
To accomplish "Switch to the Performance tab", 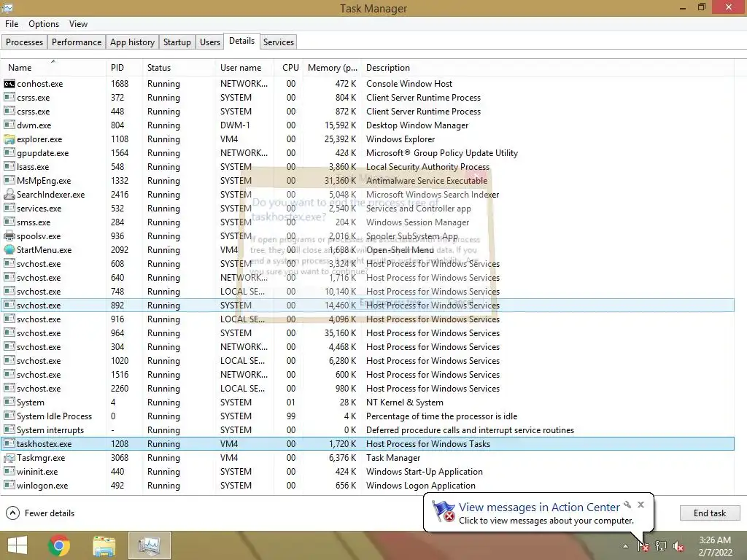I will tap(77, 42).
